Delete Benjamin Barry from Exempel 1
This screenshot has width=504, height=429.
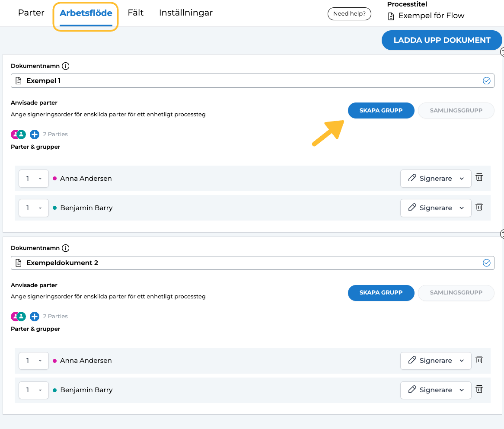pyautogui.click(x=479, y=207)
